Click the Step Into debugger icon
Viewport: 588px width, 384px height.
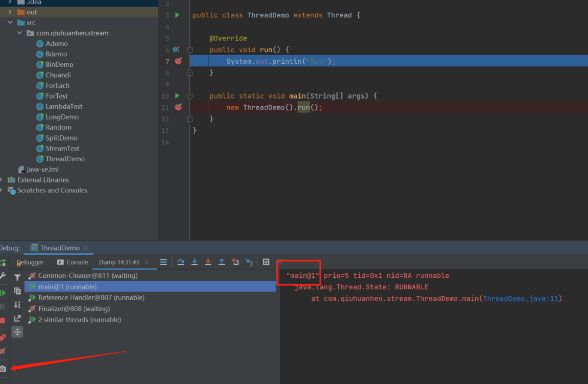(194, 262)
